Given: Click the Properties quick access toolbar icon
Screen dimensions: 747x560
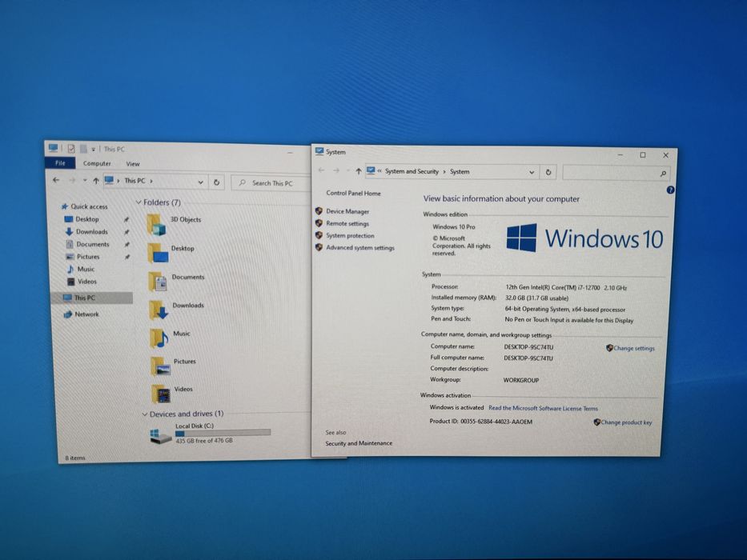Looking at the screenshot, I should pyautogui.click(x=71, y=149).
